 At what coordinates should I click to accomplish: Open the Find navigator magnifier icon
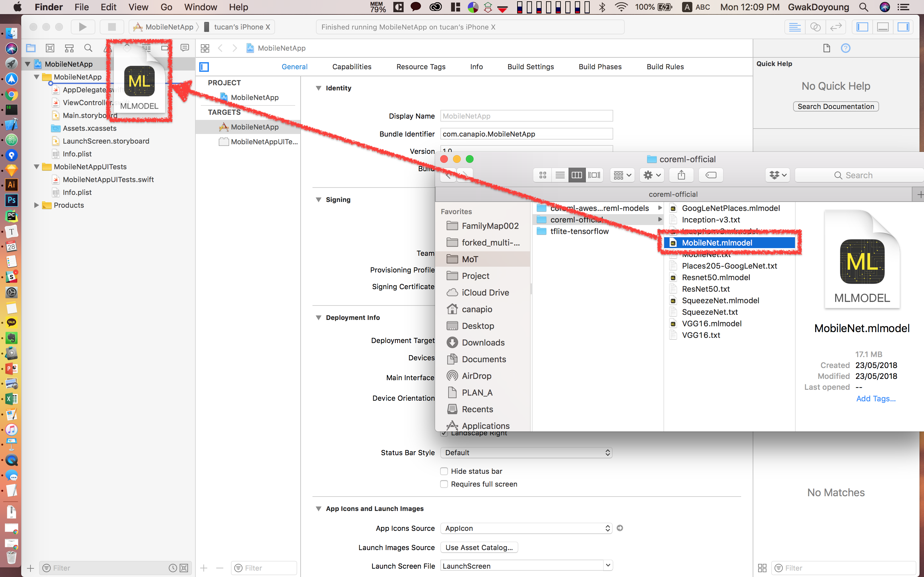(88, 48)
